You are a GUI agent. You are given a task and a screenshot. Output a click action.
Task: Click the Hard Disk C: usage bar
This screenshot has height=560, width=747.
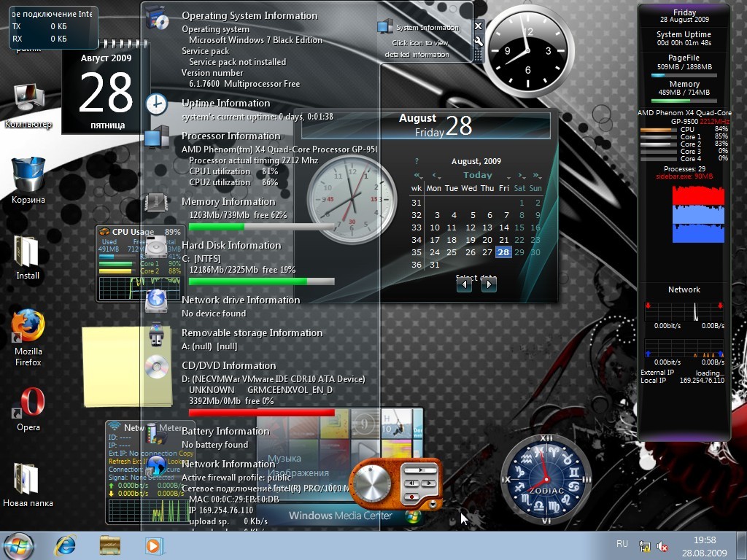(262, 281)
